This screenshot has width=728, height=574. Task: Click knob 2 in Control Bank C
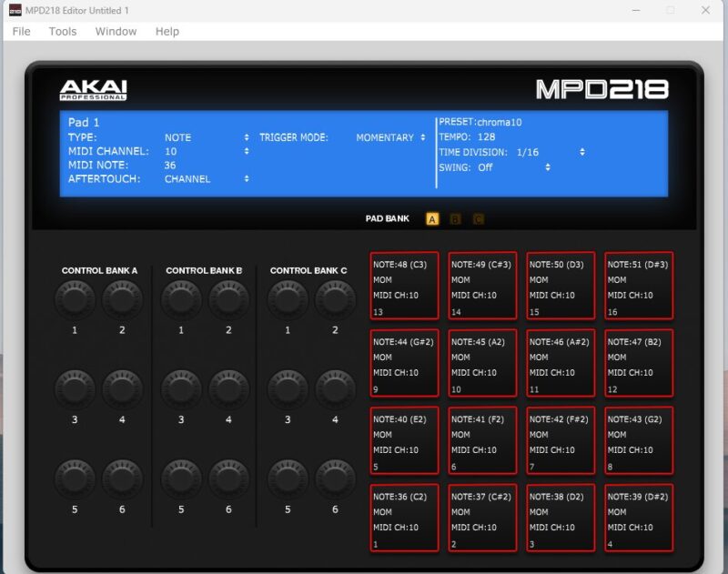(335, 300)
